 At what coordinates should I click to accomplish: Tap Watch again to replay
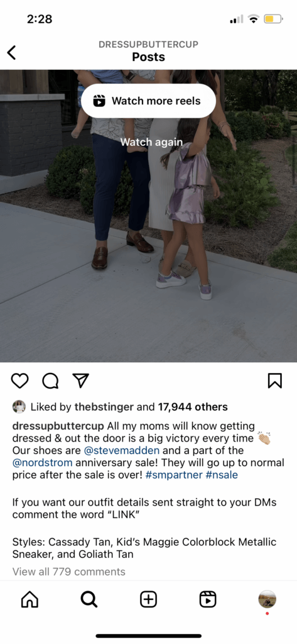click(151, 142)
